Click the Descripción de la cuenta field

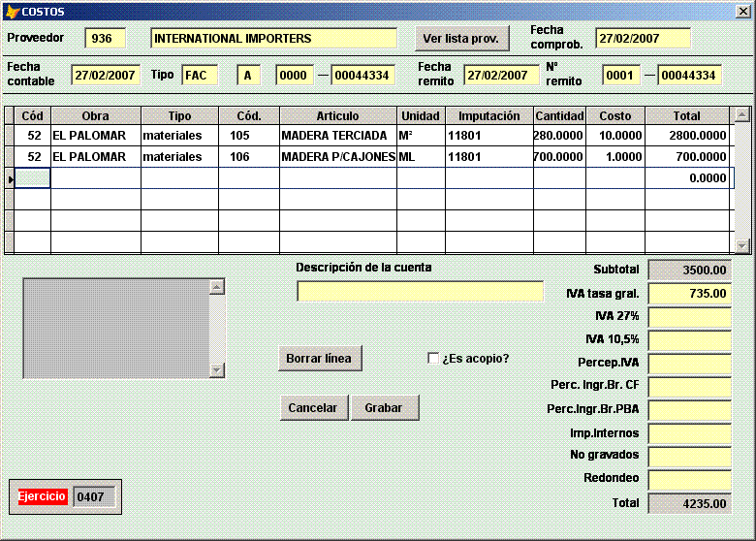(x=419, y=292)
